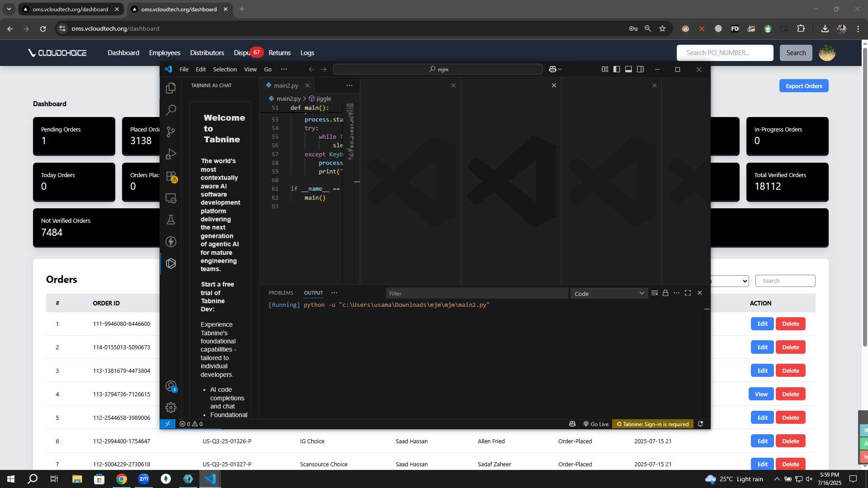Open the orders filter dropdown on dashboard
Viewport: 868px width, 488px height.
tap(730, 281)
